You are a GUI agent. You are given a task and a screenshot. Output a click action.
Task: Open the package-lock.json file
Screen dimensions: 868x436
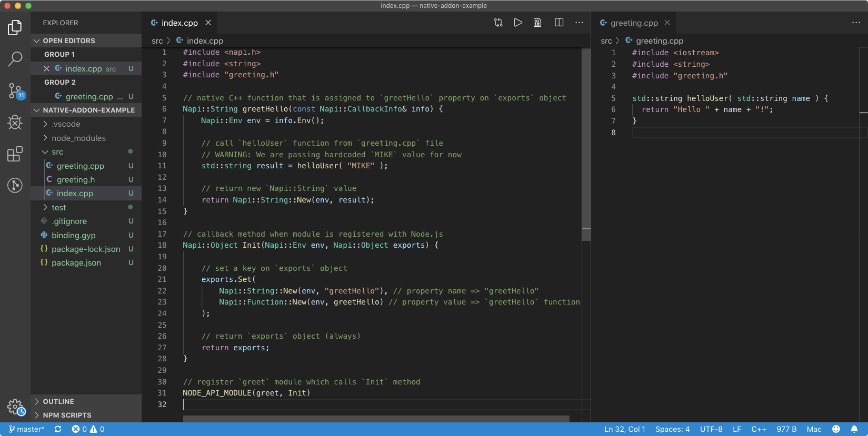pyautogui.click(x=86, y=249)
